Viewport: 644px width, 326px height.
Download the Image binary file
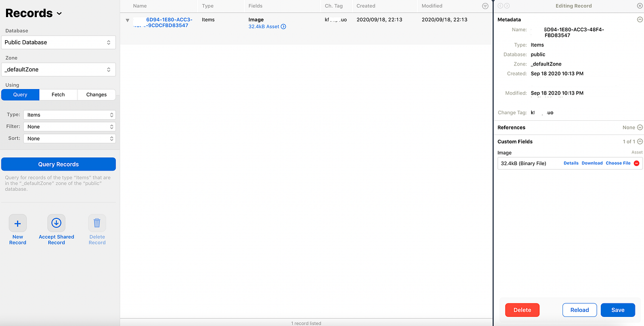pos(592,162)
